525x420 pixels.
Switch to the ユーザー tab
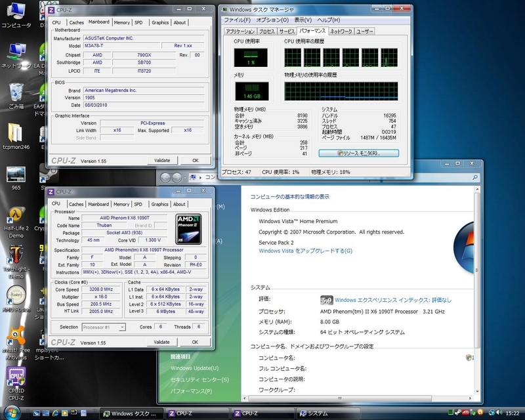[x=364, y=31]
